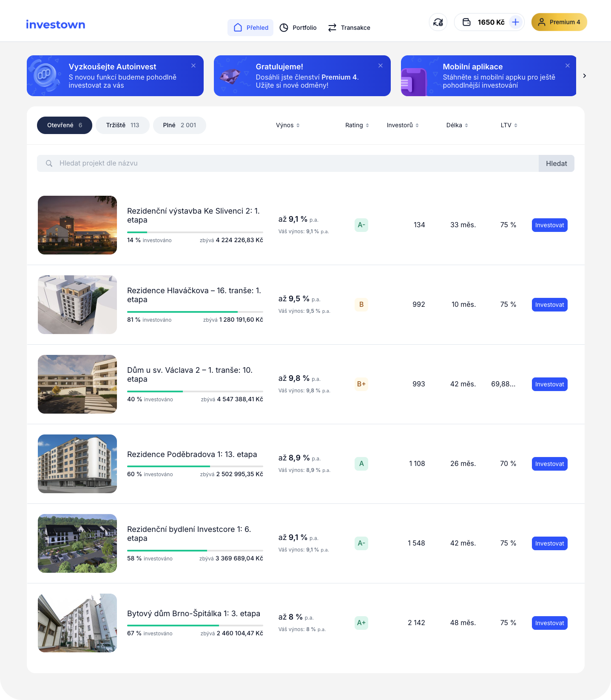611x700 pixels.
Task: Switch to the Tržiště tab
Action: click(122, 125)
